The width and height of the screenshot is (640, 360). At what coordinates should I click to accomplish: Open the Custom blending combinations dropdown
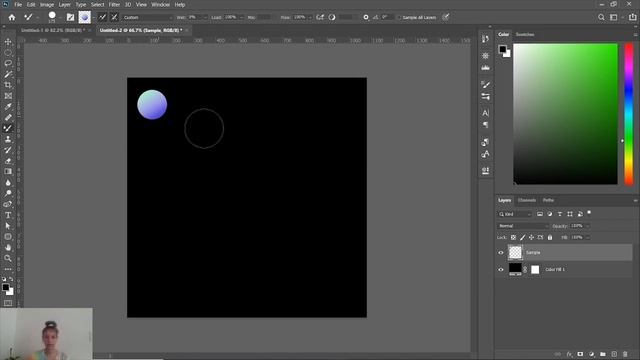[x=147, y=18]
